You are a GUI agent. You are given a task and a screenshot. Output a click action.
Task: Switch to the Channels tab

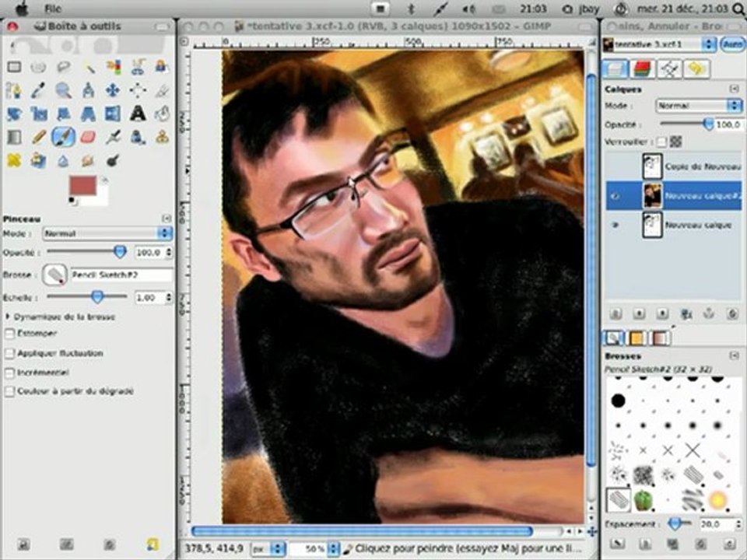643,68
